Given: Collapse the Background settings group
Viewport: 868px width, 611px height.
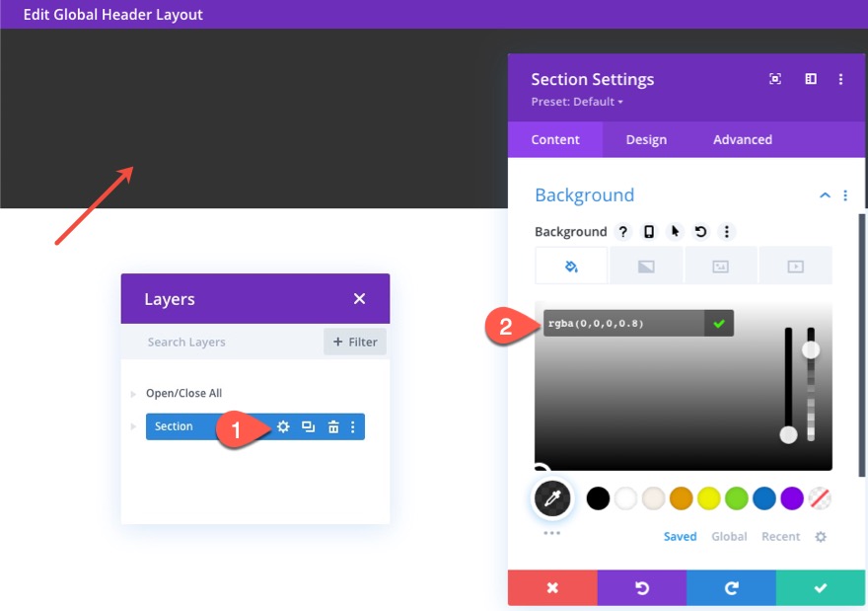Looking at the screenshot, I should coord(825,195).
